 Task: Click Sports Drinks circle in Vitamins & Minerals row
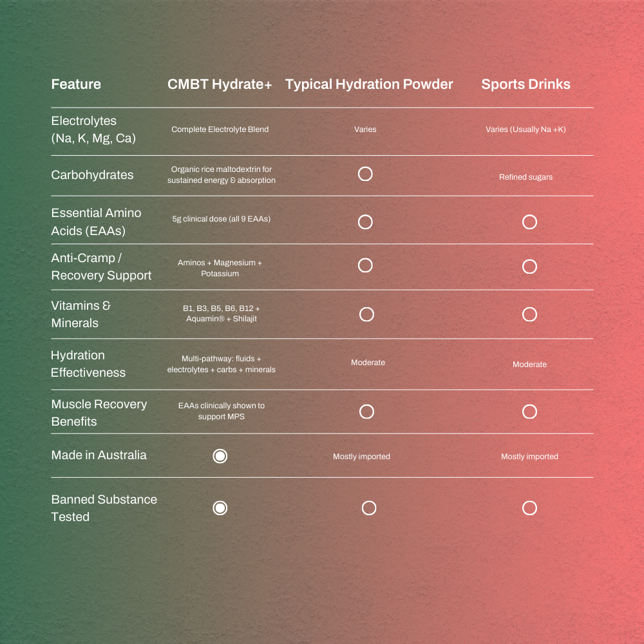coord(529,314)
